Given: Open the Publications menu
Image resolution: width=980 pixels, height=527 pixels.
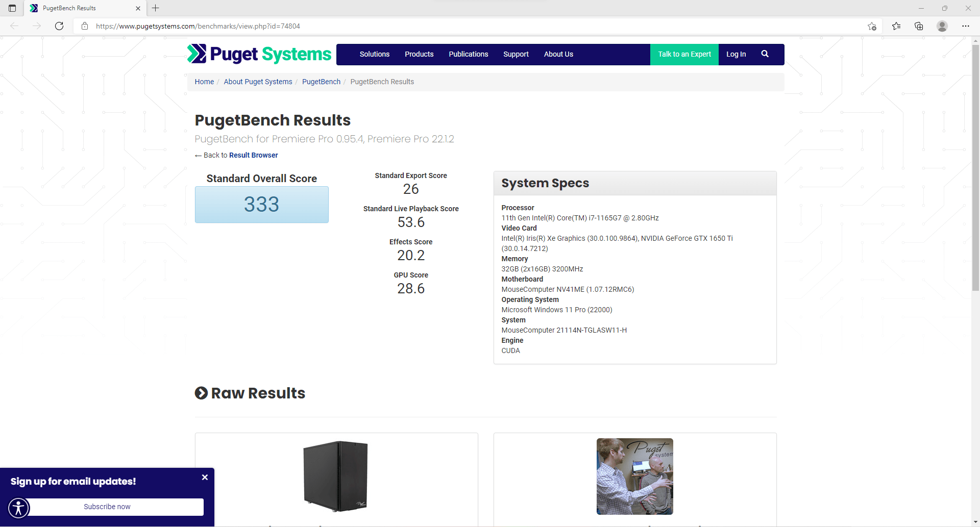Looking at the screenshot, I should tap(469, 54).
